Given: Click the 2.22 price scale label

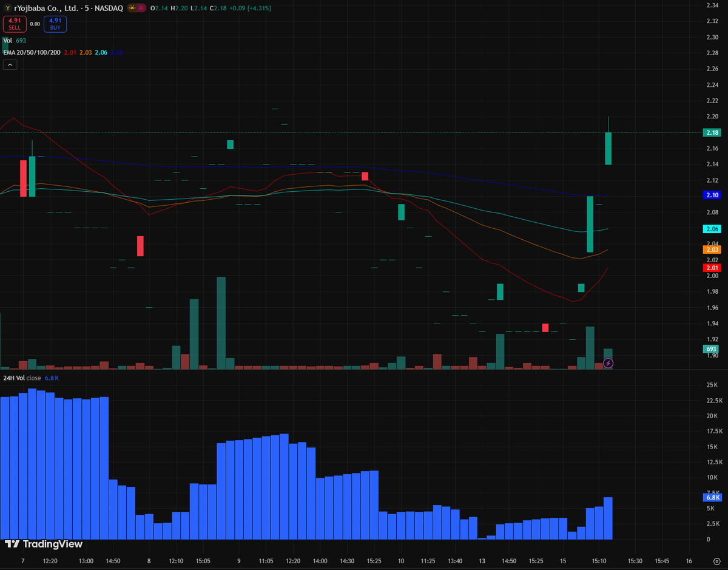Looking at the screenshot, I should 713,101.
